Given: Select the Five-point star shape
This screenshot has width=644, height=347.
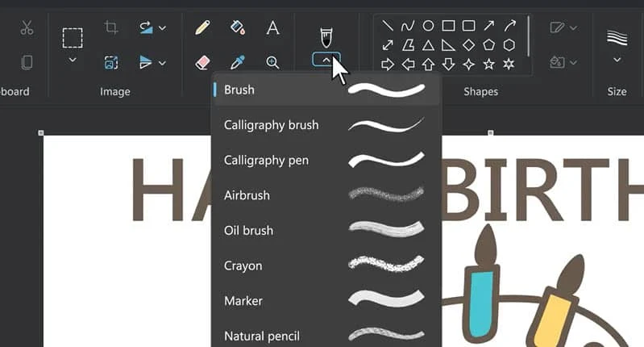Looking at the screenshot, I should click(x=488, y=65).
